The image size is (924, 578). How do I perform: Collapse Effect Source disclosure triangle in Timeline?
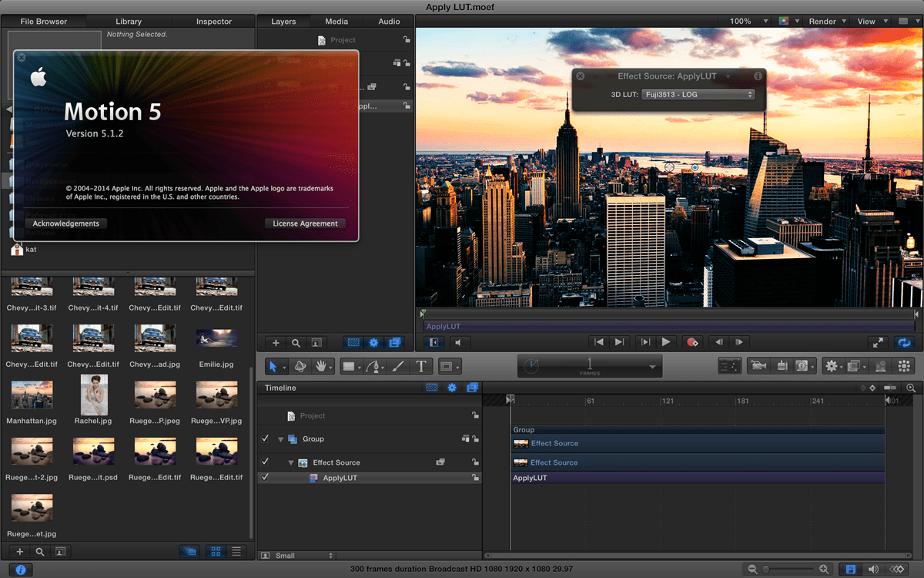291,462
